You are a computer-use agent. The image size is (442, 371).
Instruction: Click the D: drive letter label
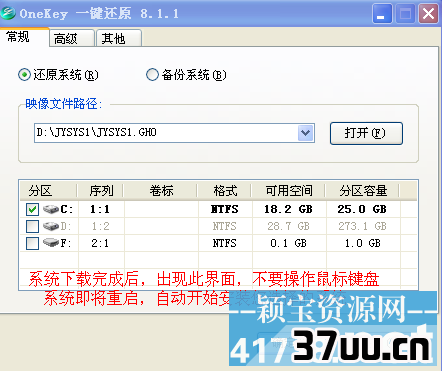(x=66, y=226)
